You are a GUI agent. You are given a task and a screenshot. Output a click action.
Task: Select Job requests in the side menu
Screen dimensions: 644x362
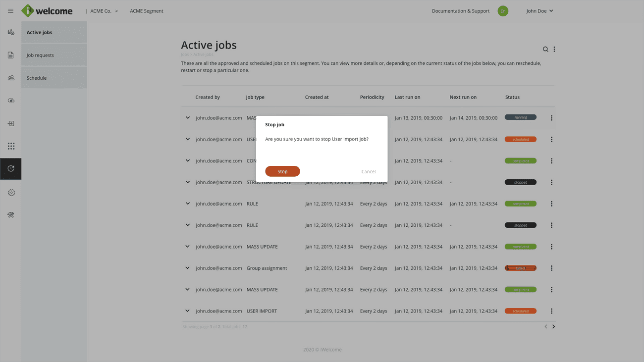tap(40, 55)
